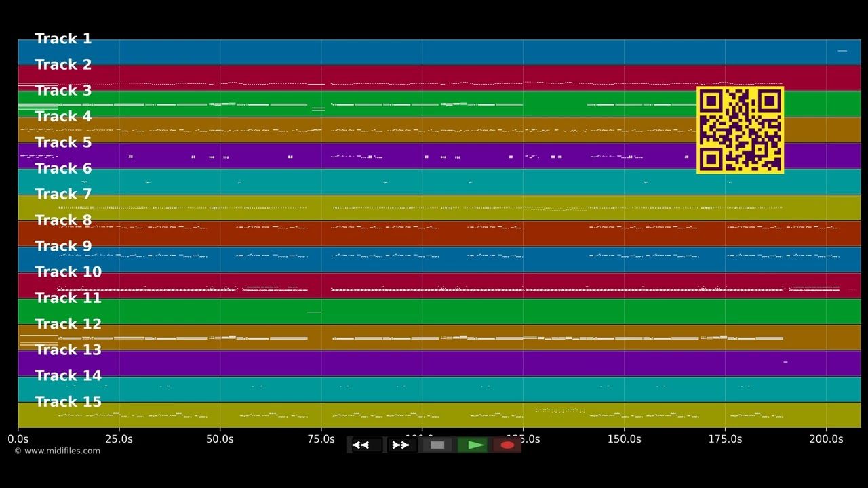The width and height of the screenshot is (868, 488).
Task: Select the Track 1 label
Action: click(x=63, y=39)
